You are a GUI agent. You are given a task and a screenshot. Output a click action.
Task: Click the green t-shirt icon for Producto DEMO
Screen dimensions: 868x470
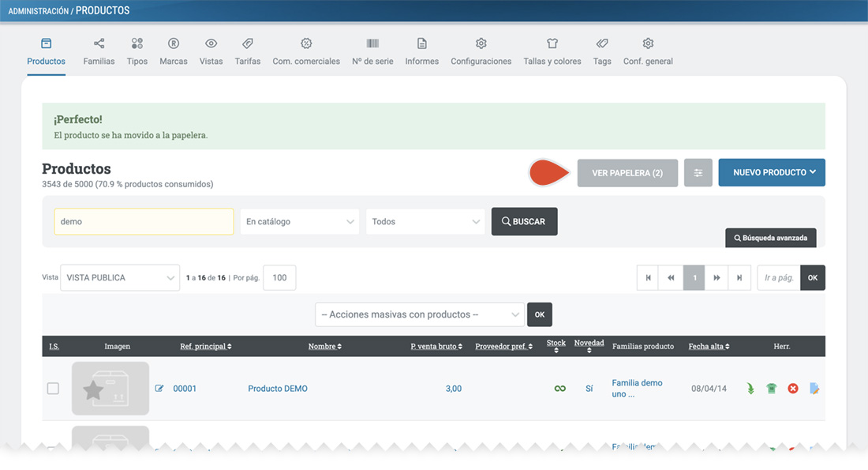[772, 389]
